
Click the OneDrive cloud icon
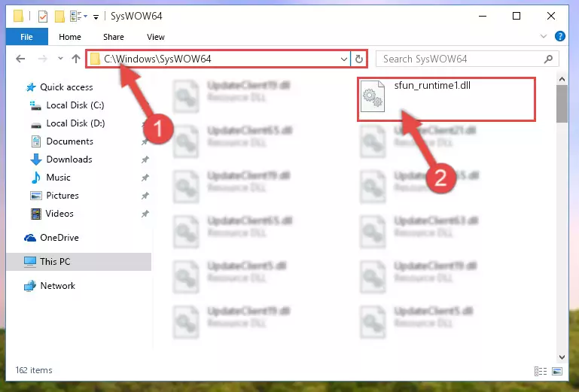tap(30, 238)
